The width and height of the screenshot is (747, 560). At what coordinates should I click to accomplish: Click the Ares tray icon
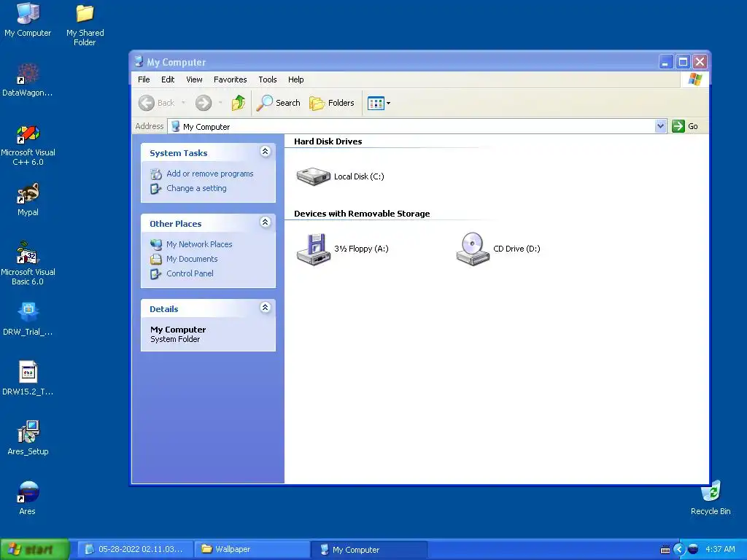[x=693, y=550]
